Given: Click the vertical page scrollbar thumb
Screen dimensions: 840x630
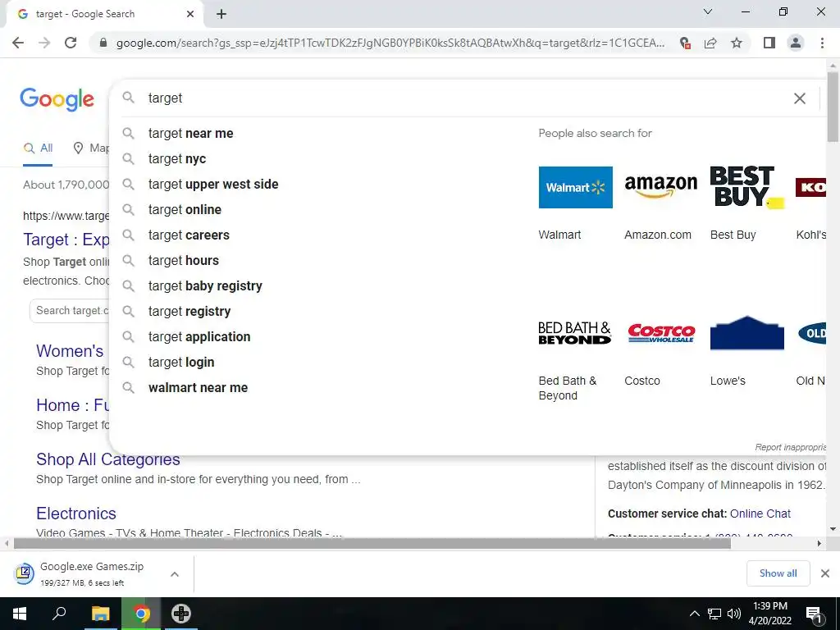Looking at the screenshot, I should 833,107.
